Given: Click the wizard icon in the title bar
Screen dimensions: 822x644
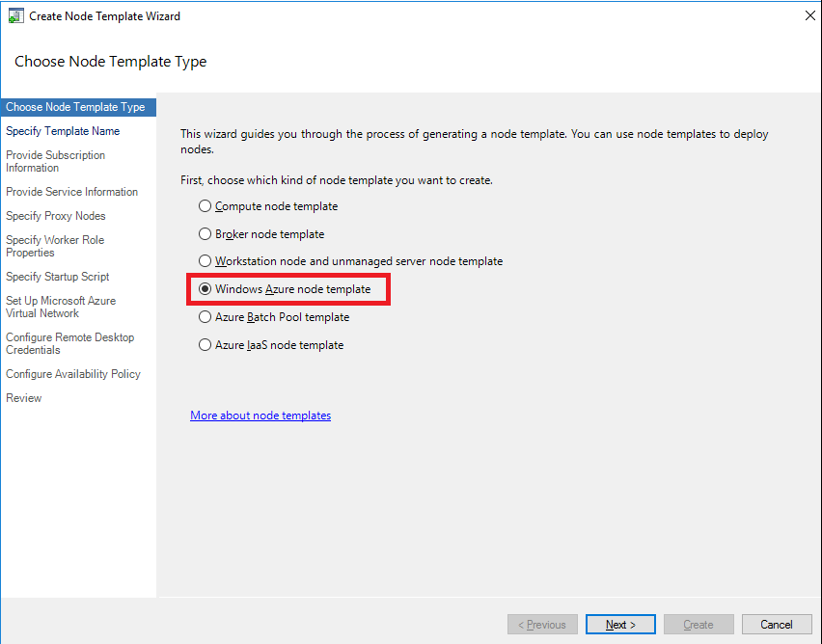Looking at the screenshot, I should click(x=15, y=16).
